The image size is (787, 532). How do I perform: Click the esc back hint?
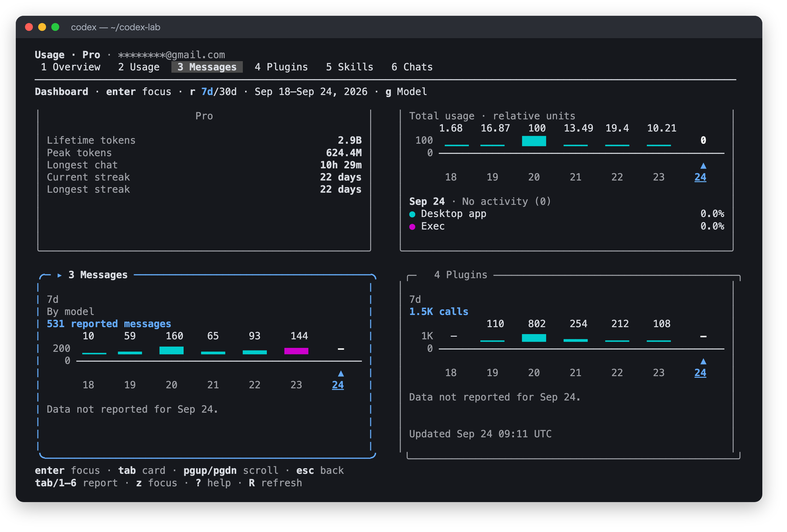click(320, 471)
